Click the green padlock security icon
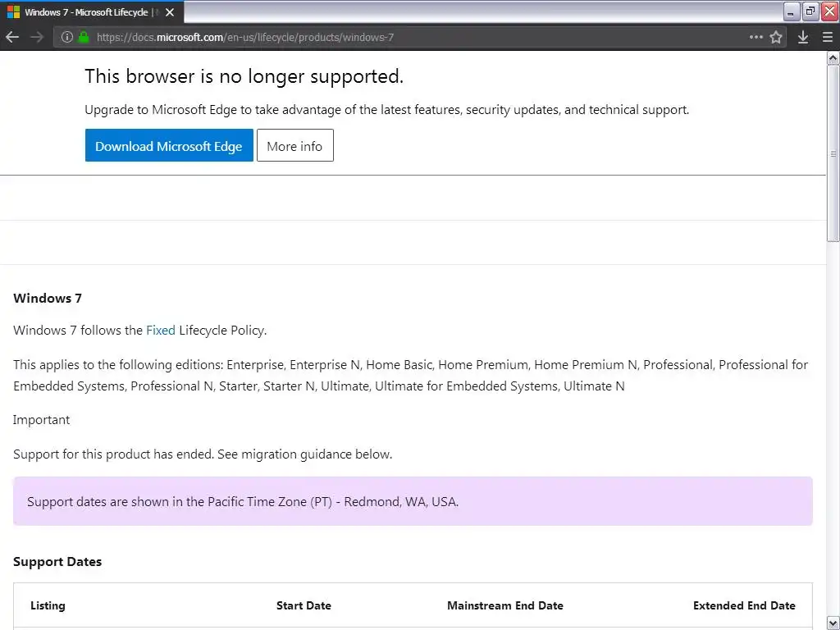840x630 pixels. [83, 37]
